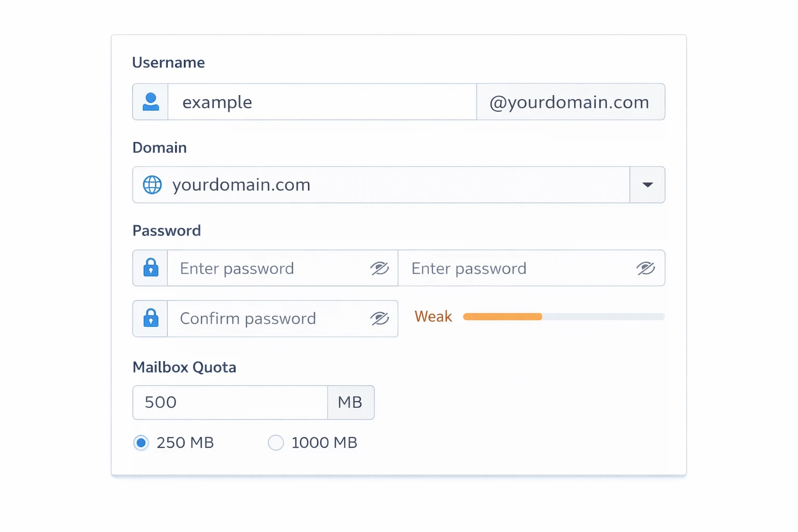Click the user icon beside the username field
798x532 pixels.
coord(150,102)
